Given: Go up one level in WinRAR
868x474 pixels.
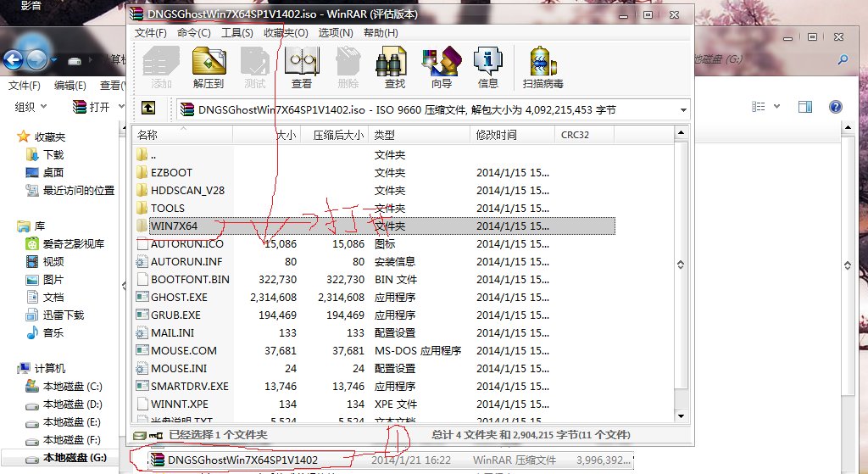Looking at the screenshot, I should pyautogui.click(x=147, y=108).
